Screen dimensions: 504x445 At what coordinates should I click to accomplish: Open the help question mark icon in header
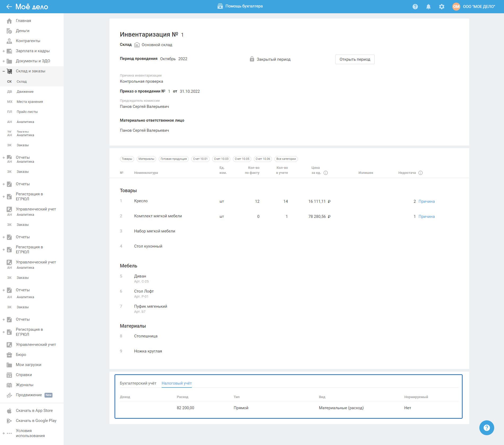(x=415, y=7)
